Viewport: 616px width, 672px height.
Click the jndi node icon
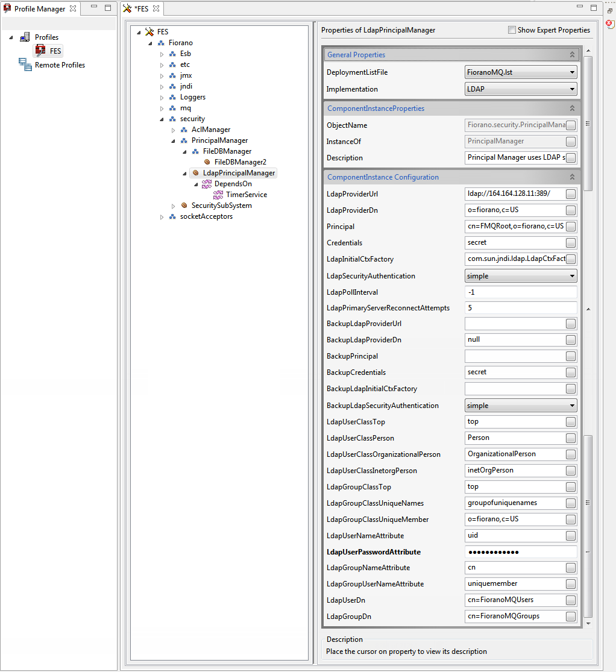point(172,86)
